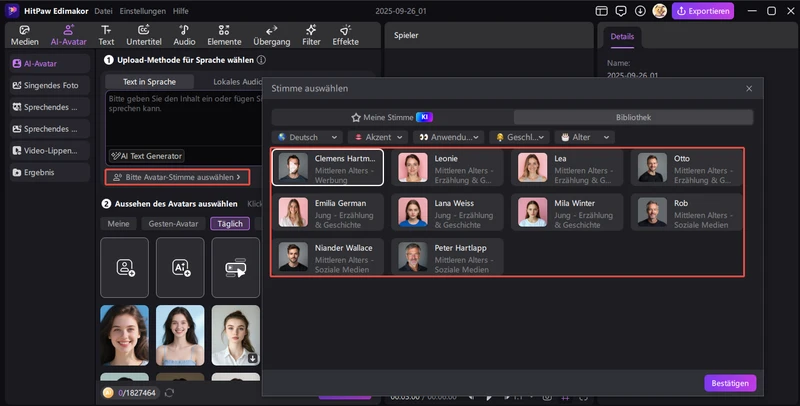Viewport: 800px width, 406px height.
Task: Open the Effekte tool
Action: [x=345, y=35]
